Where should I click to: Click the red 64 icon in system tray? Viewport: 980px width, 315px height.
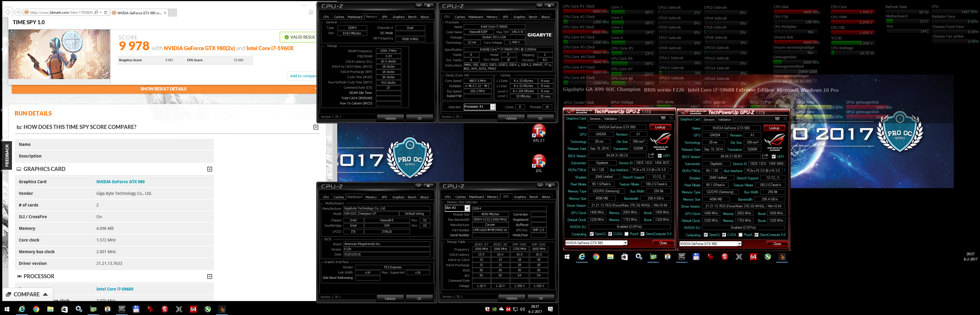tap(508, 309)
